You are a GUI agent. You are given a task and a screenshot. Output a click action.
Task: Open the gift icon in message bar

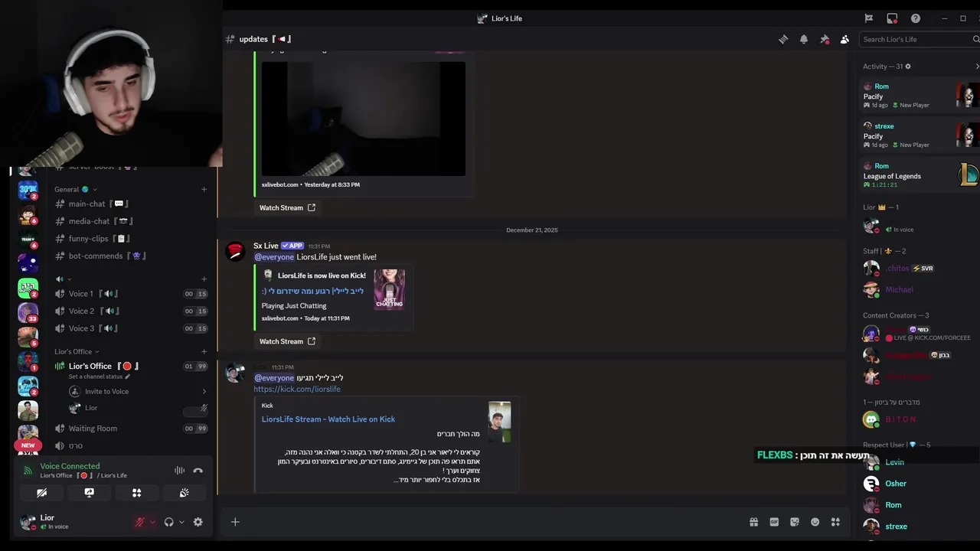753,522
